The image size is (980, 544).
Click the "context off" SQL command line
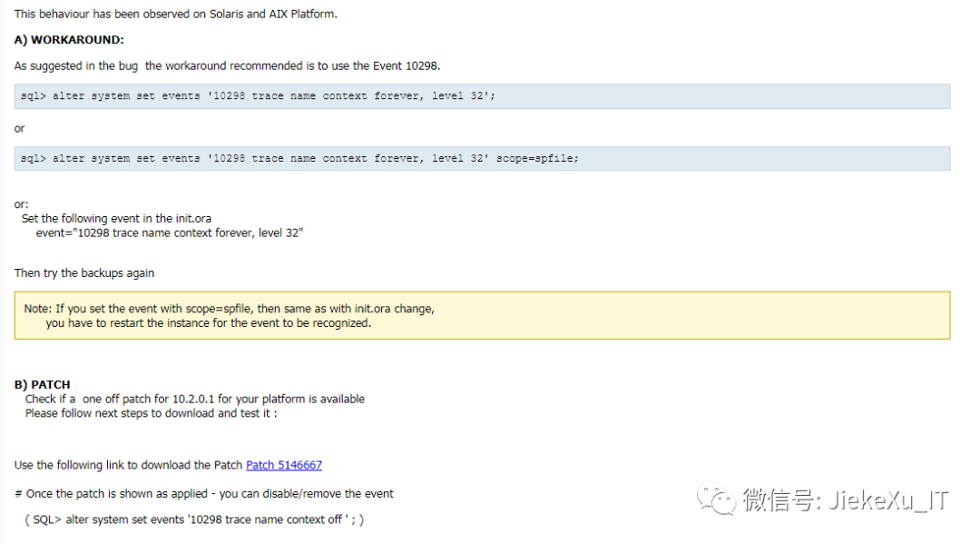click(193, 519)
